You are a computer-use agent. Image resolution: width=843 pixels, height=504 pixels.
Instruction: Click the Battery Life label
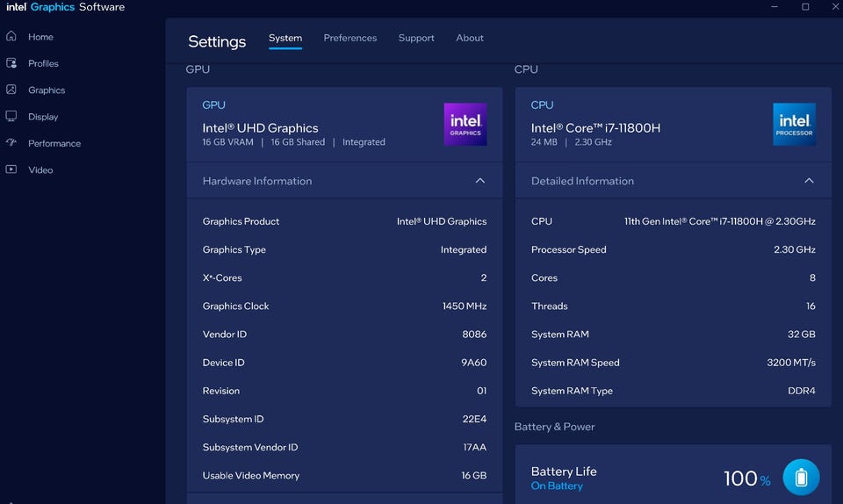(564, 472)
